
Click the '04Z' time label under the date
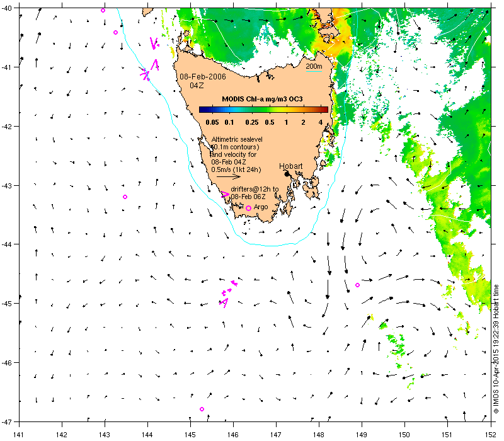pos(197,86)
